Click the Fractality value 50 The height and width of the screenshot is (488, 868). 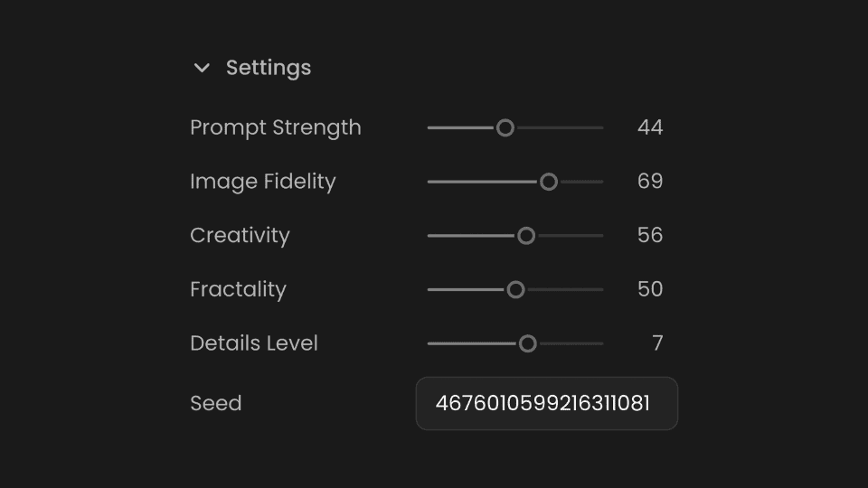click(649, 289)
